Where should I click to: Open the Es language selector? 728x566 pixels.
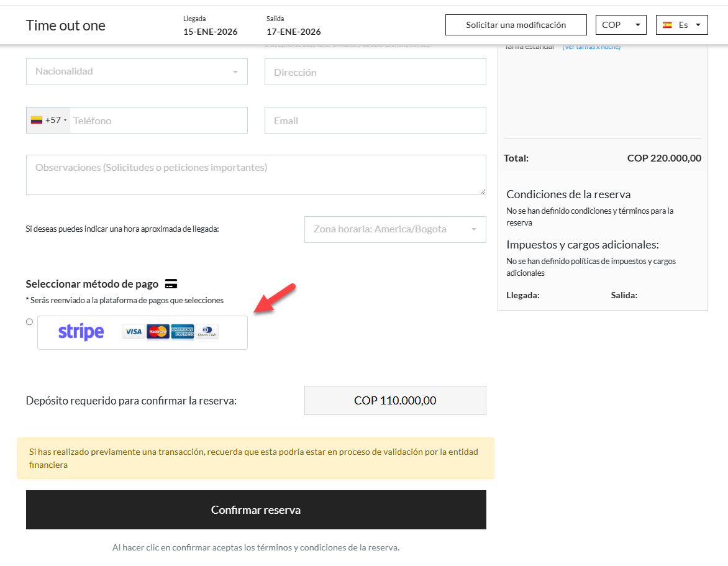[682, 25]
